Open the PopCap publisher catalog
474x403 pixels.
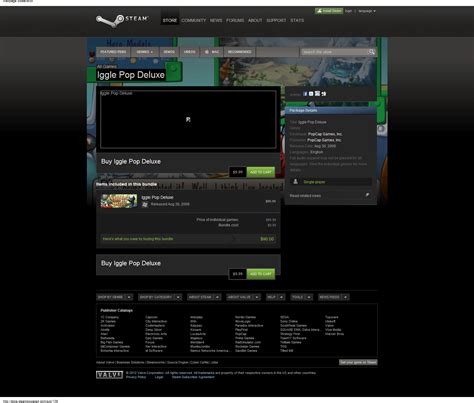(241, 334)
